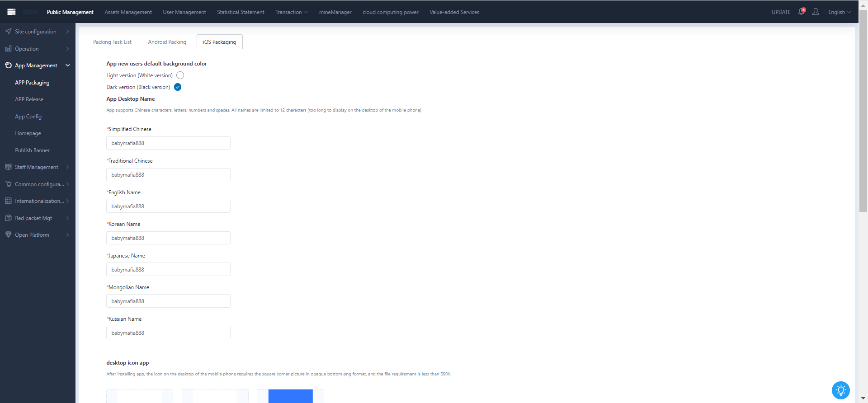Click the Open Platform diamond icon
The height and width of the screenshot is (403, 868).
8,234
